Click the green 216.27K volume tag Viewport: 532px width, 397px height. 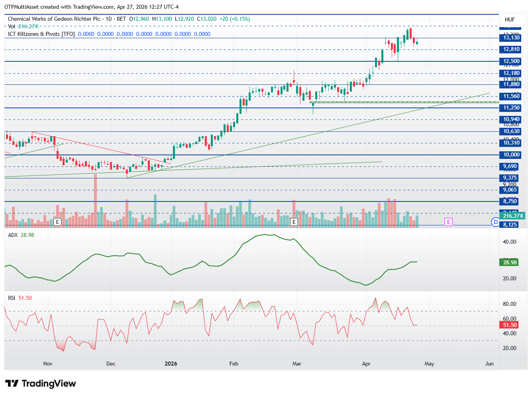pos(513,216)
